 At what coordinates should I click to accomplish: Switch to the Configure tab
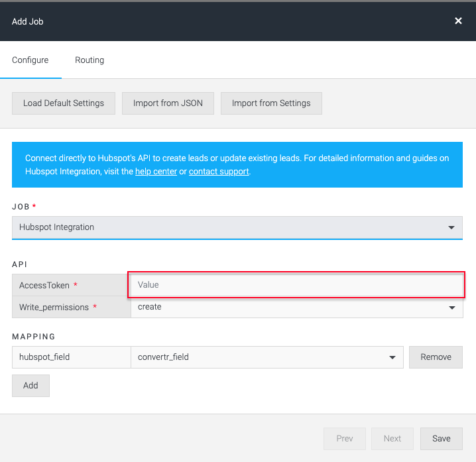click(30, 60)
